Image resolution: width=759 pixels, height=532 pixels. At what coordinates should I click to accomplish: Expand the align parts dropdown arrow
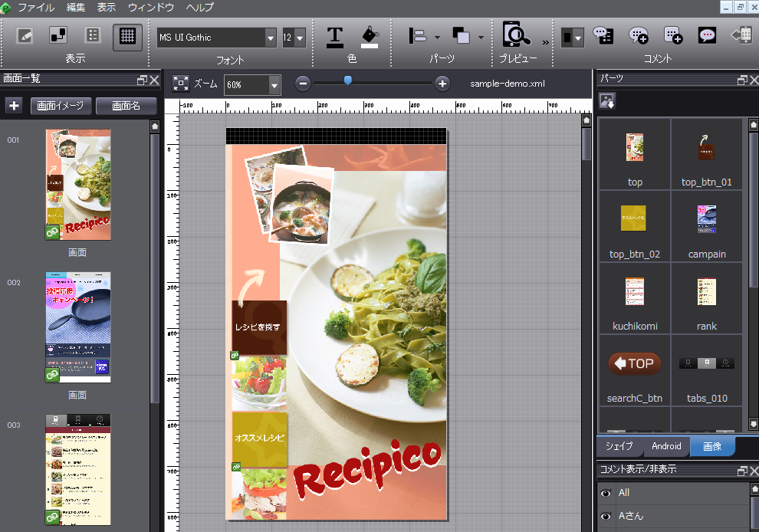pyautogui.click(x=437, y=38)
